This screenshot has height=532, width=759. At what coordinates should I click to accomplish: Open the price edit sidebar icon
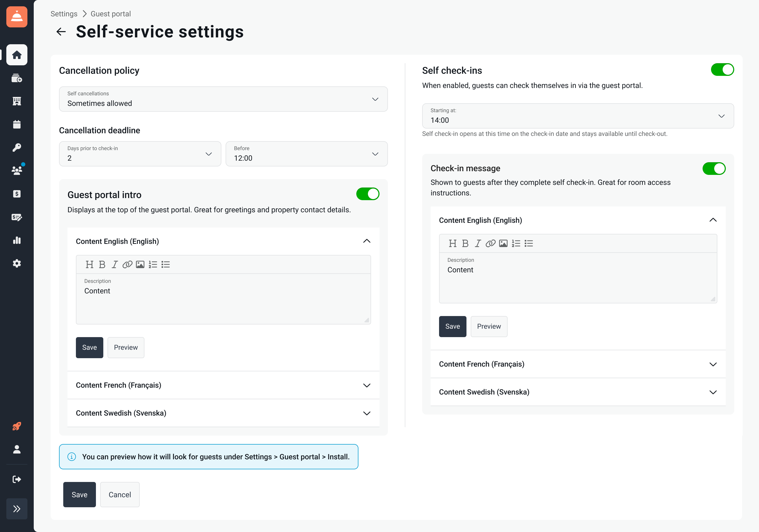[17, 217]
